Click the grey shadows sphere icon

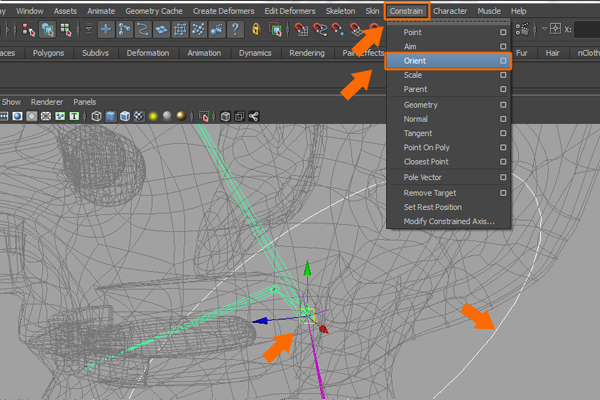pyautogui.click(x=167, y=116)
